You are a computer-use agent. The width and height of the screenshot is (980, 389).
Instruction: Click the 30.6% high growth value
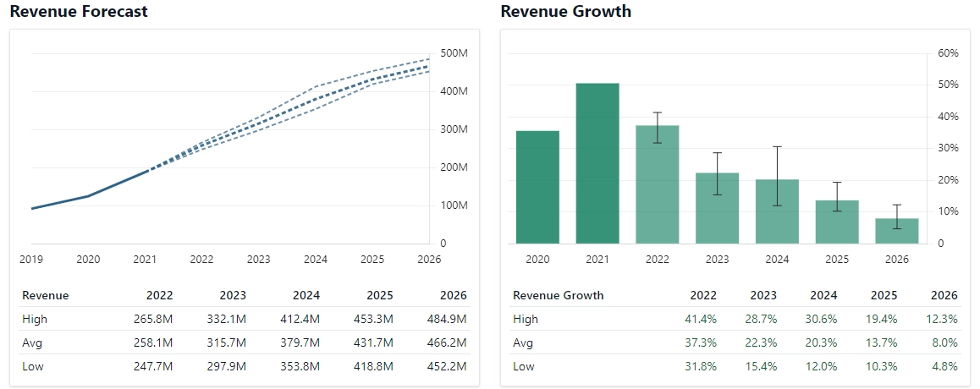click(x=823, y=319)
